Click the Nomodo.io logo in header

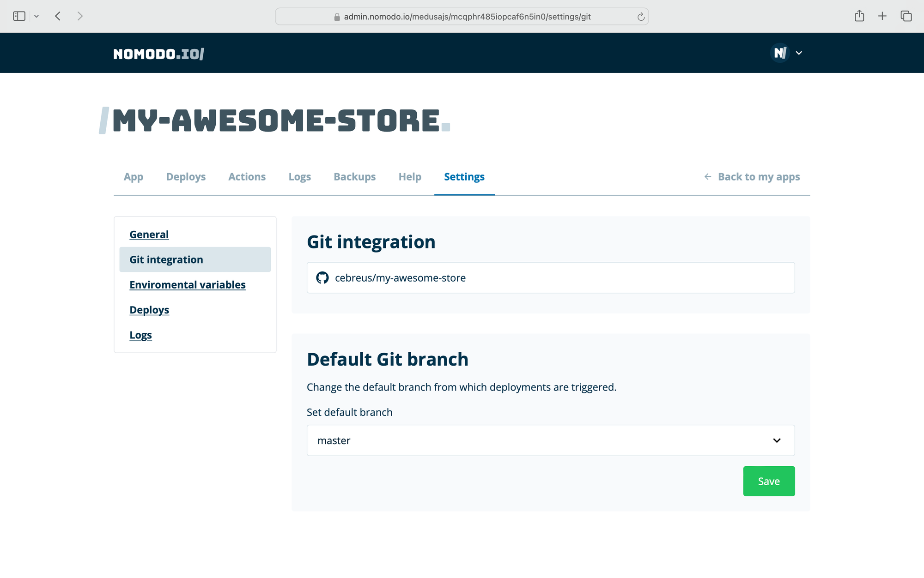(x=158, y=54)
